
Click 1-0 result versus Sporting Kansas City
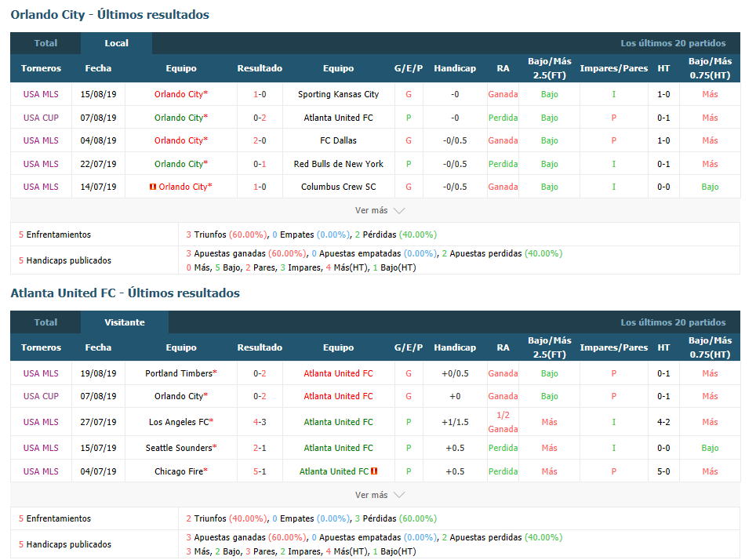pyautogui.click(x=260, y=94)
